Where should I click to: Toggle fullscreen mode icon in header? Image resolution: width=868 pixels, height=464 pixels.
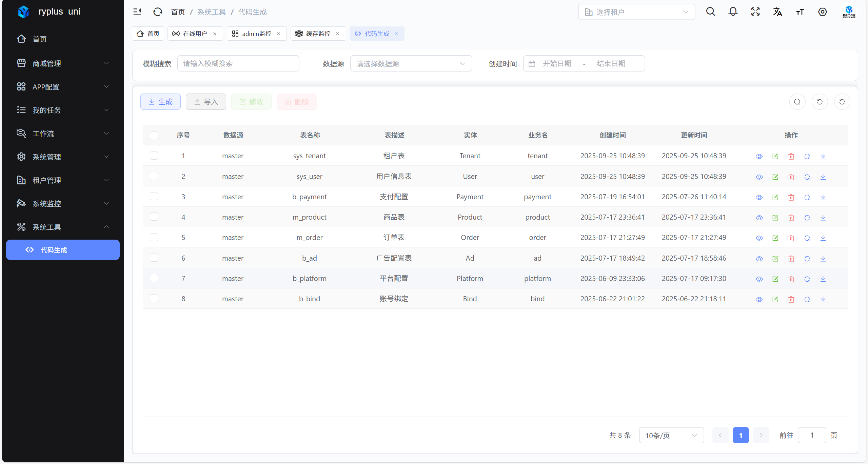(x=755, y=12)
